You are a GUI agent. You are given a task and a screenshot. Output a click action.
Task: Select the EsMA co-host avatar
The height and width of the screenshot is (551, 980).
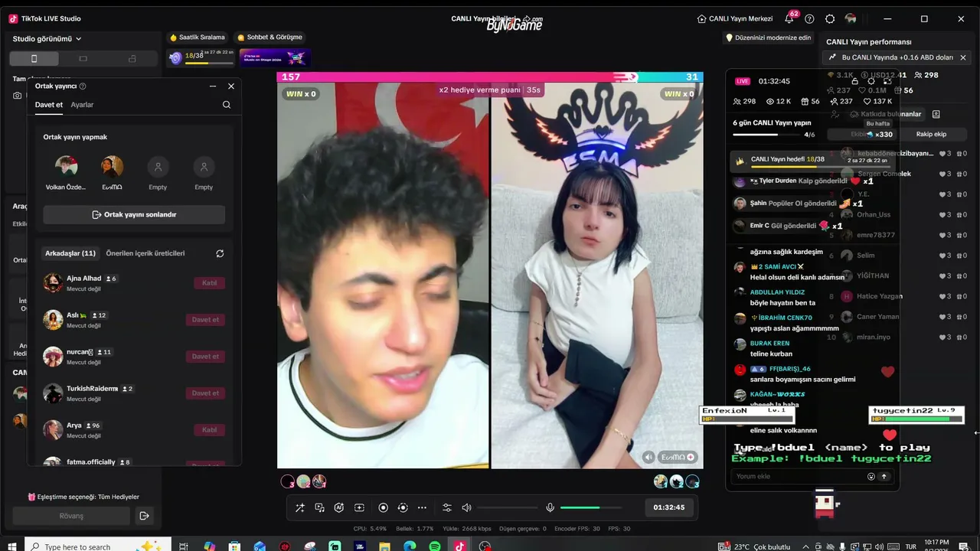coord(112,167)
